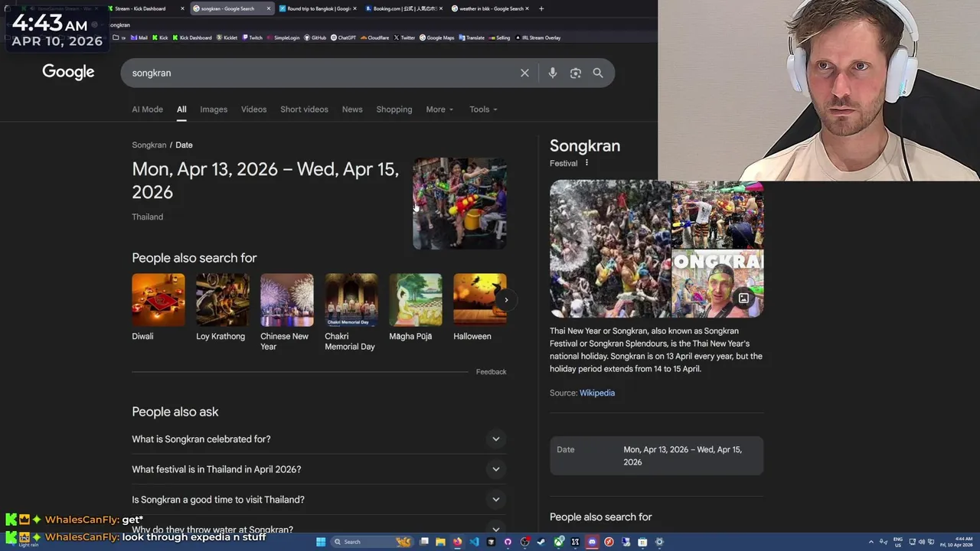Image resolution: width=980 pixels, height=551 pixels.
Task: Open Steam from taskbar
Action: (x=541, y=542)
